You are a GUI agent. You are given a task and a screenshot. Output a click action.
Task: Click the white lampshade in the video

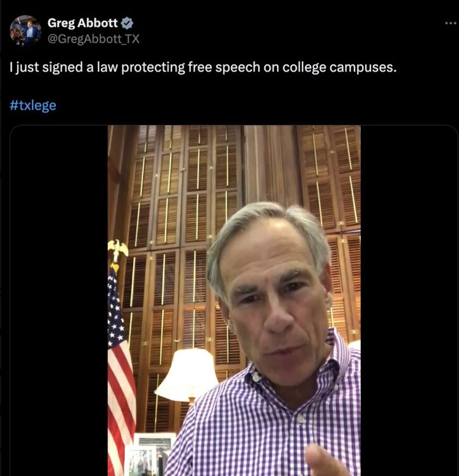(187, 374)
